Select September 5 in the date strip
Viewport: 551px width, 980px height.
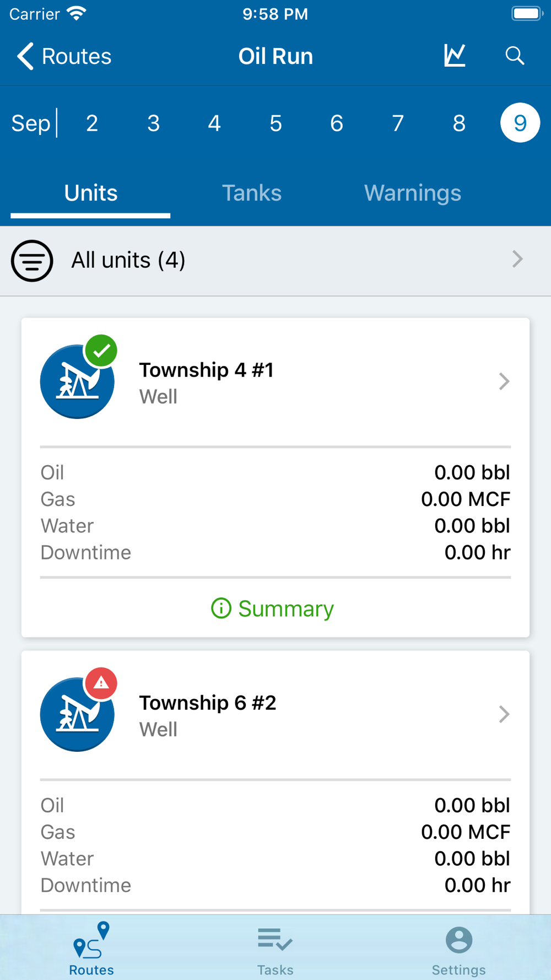click(x=275, y=123)
